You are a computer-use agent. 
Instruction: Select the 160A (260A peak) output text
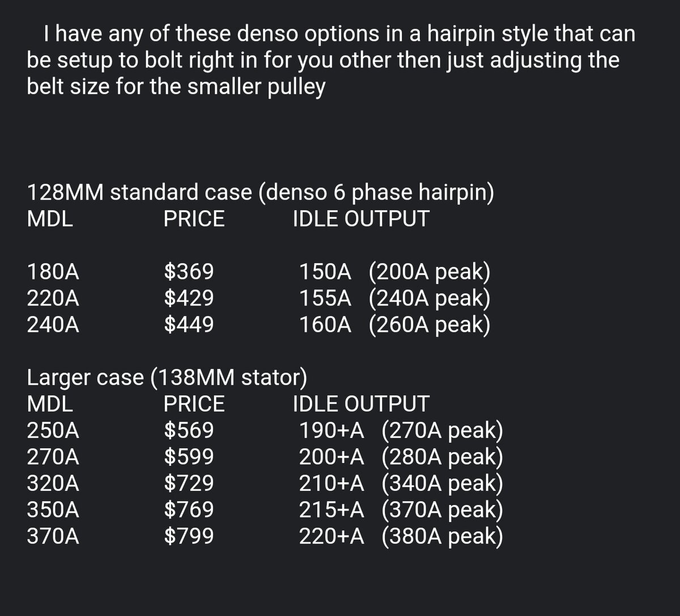coord(394,325)
